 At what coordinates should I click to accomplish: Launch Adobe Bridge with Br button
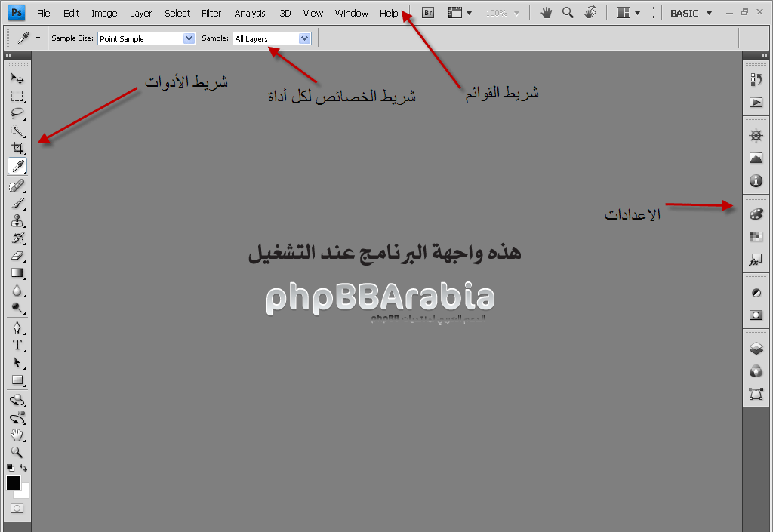(428, 14)
